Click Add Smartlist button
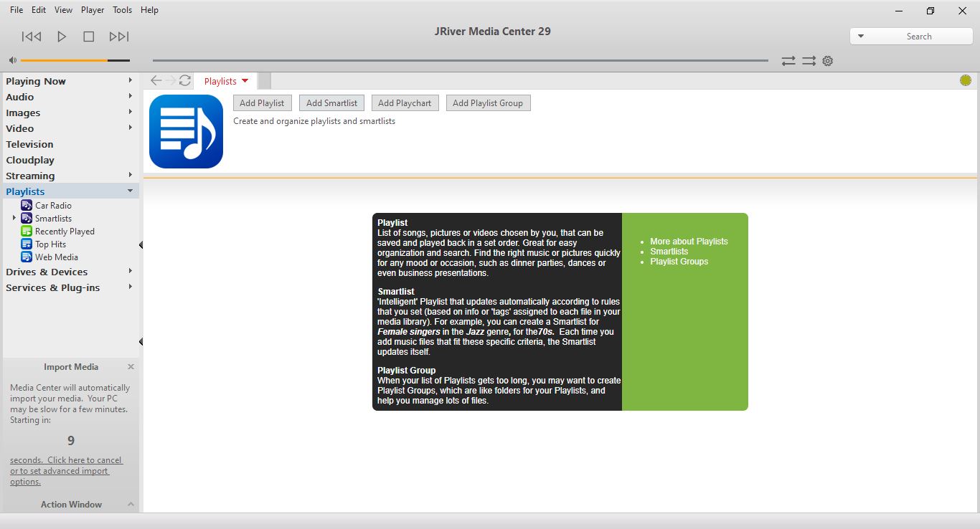The image size is (980, 529). coord(331,103)
